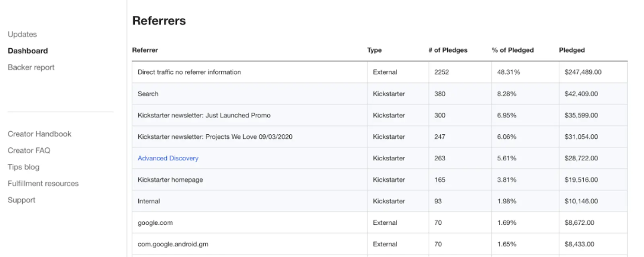This screenshot has width=644, height=257.
Task: Open the Backer report page
Action: [x=31, y=67]
